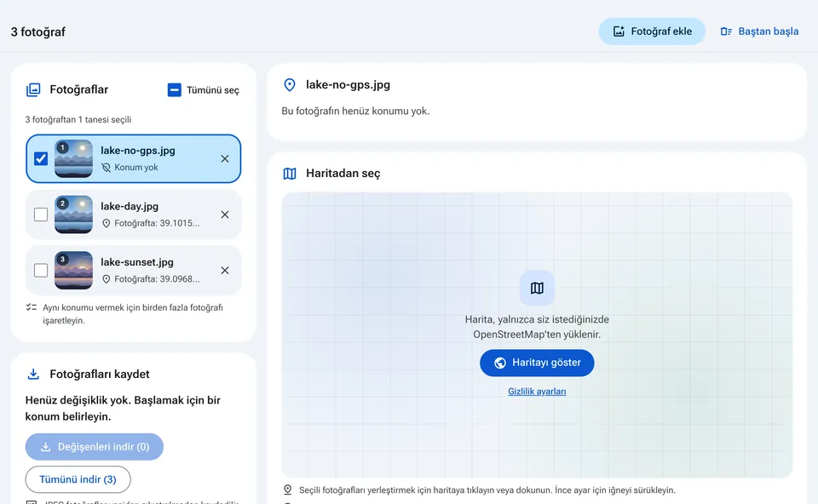Click the location pin icon beside lake-no-gps.jpg title
Image resolution: width=818 pixels, height=504 pixels.
point(290,85)
